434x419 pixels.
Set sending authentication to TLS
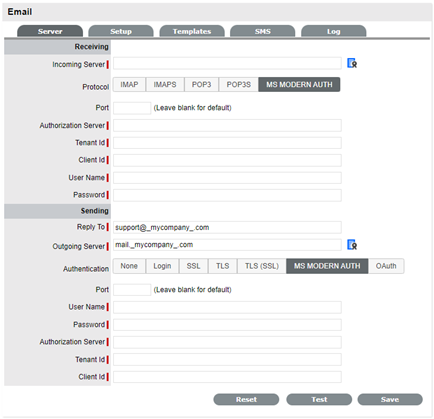pyautogui.click(x=222, y=266)
